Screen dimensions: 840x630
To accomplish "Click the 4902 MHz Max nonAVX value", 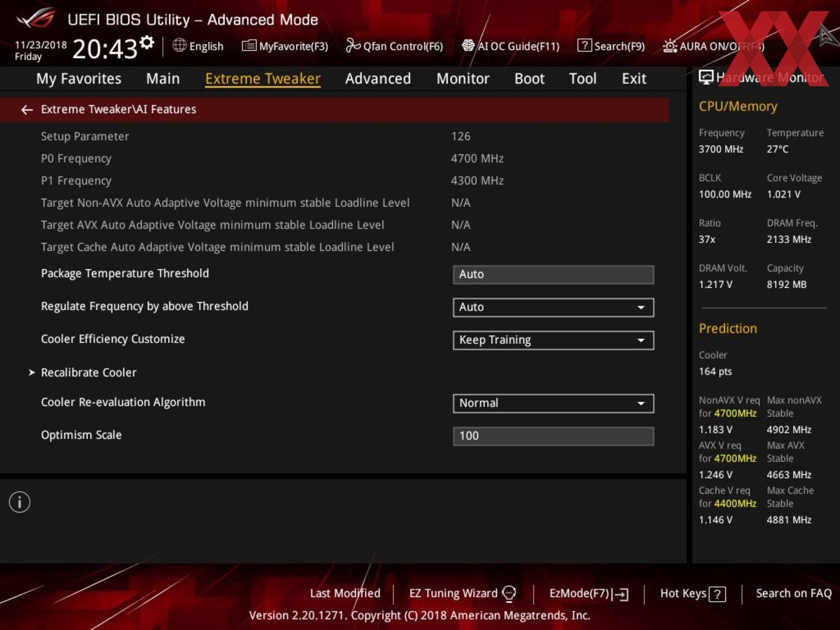I will click(x=789, y=429).
